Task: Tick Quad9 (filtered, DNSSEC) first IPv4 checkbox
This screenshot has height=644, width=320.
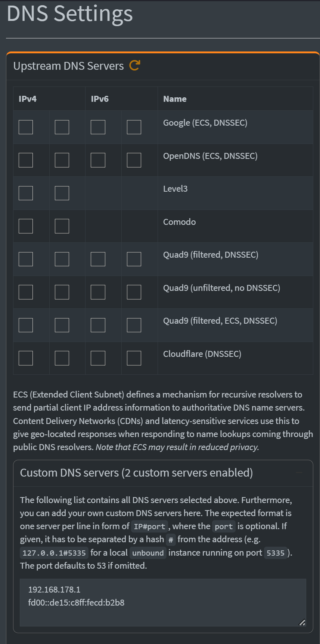Action: (26, 259)
